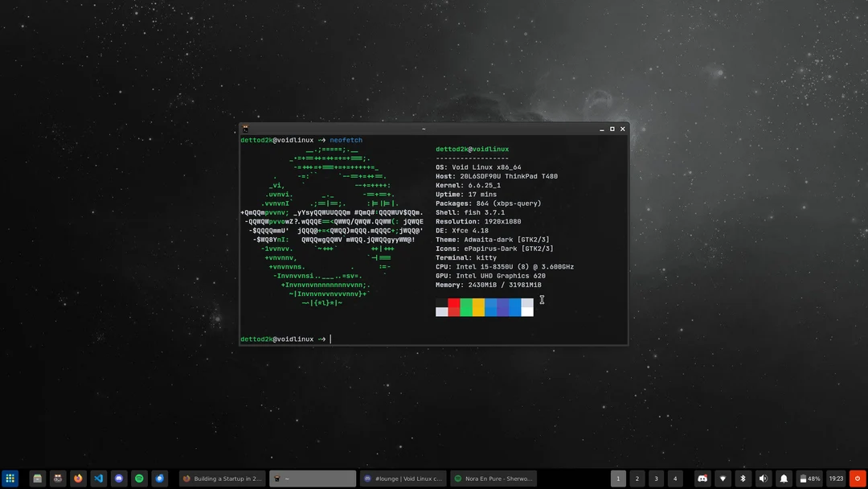This screenshot has width=868, height=489.
Task: Open Spotify from the taskbar
Action: coord(139,479)
